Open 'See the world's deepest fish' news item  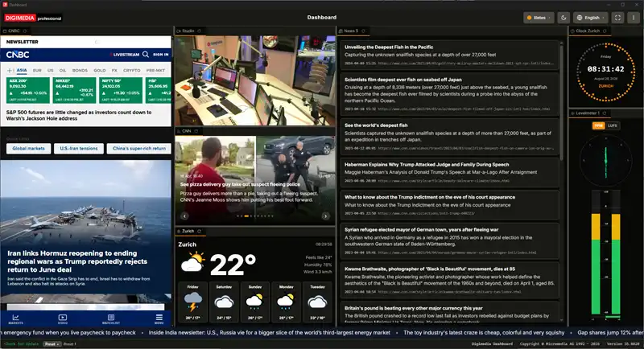(x=450, y=137)
